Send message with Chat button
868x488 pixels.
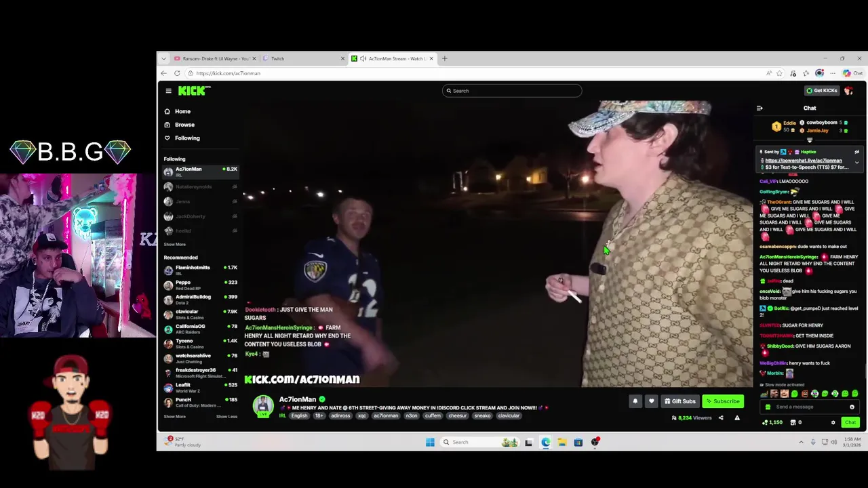[x=850, y=422]
